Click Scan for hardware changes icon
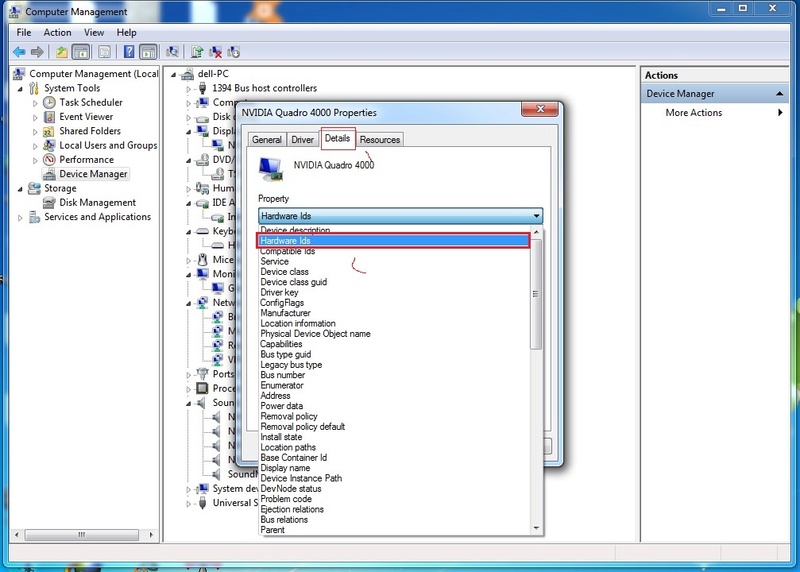Viewport: 800px width, 572px height. [x=172, y=52]
